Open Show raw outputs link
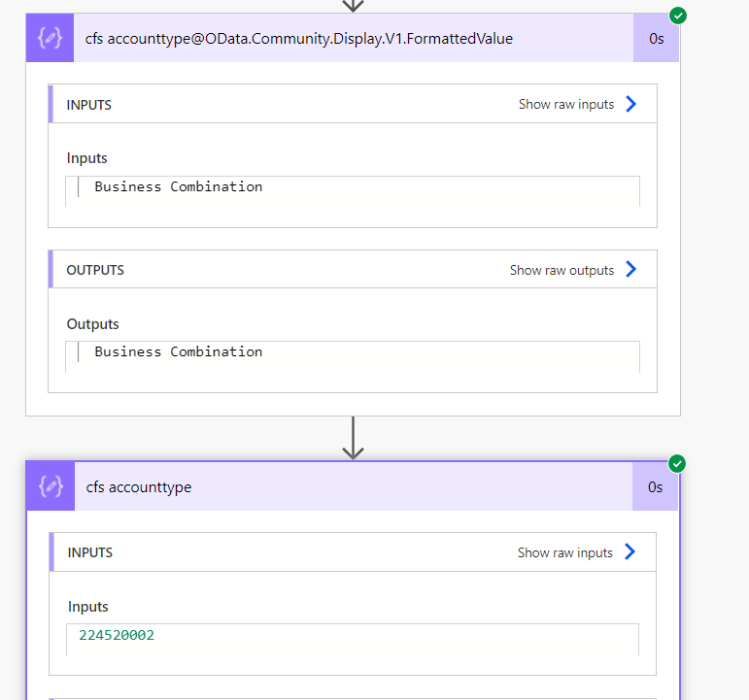Screen dimensions: 749x700 click(562, 270)
